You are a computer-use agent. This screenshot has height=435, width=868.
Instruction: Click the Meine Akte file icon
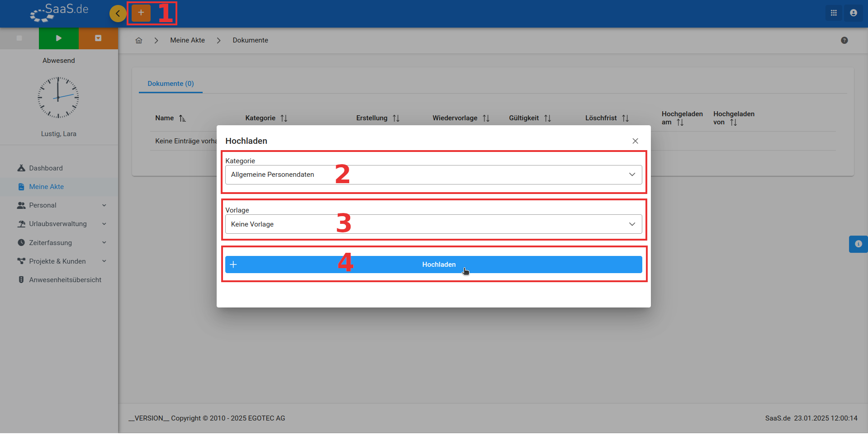[x=21, y=187]
